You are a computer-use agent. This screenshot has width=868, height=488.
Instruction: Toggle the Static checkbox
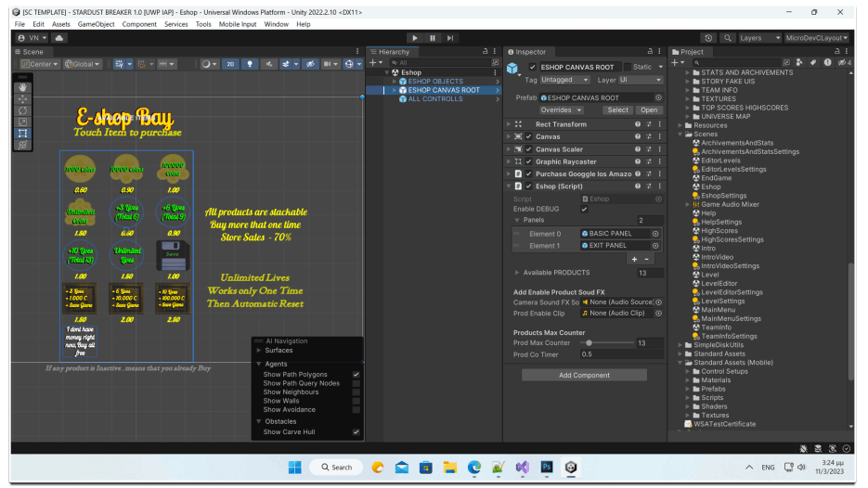point(627,67)
